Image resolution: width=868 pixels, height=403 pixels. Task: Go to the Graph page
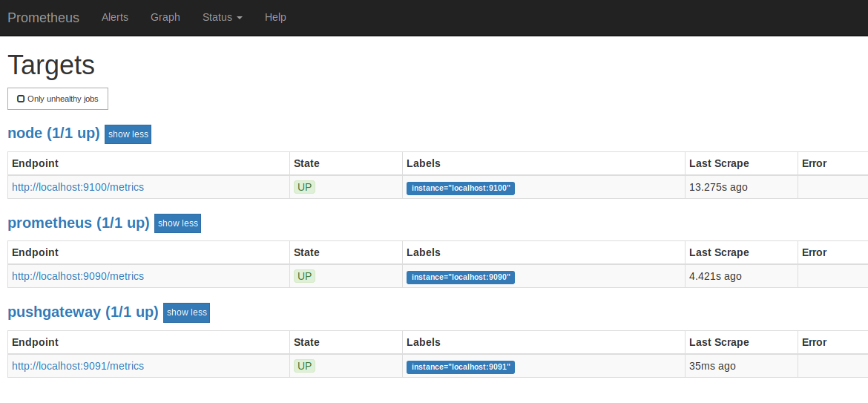click(165, 17)
